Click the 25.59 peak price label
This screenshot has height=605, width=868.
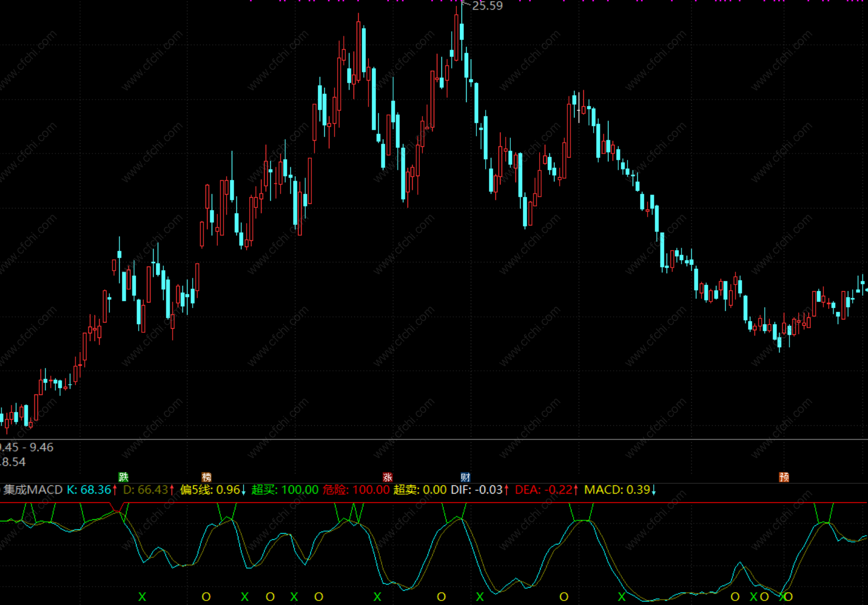click(487, 6)
